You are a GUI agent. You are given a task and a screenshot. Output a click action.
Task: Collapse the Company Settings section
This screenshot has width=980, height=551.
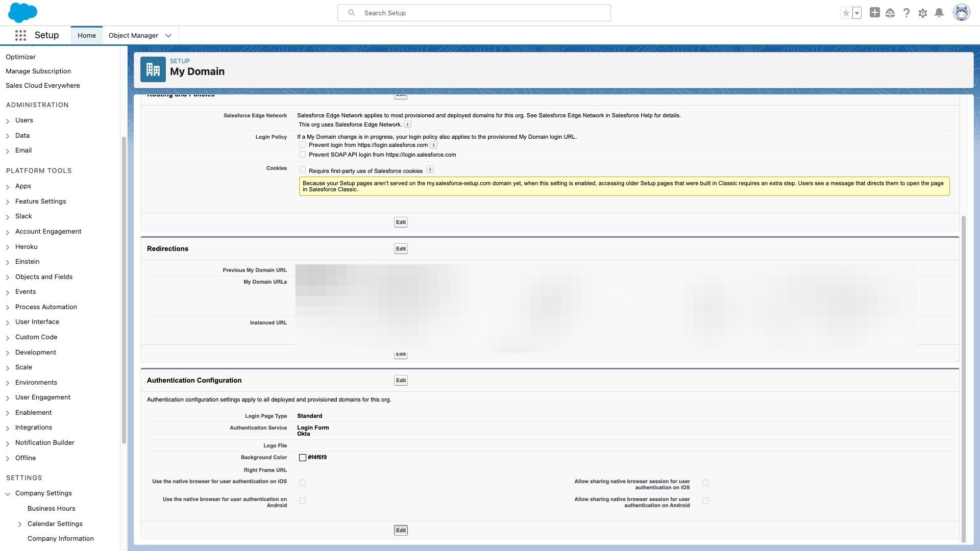pos(8,493)
